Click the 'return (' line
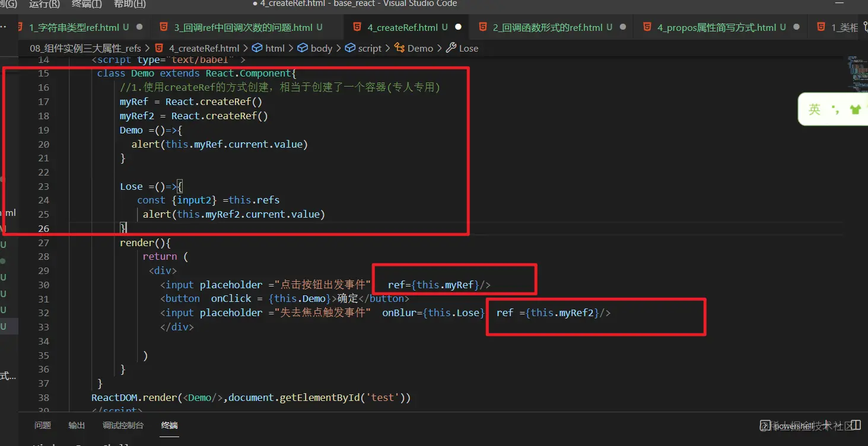868x446 pixels. tap(165, 256)
